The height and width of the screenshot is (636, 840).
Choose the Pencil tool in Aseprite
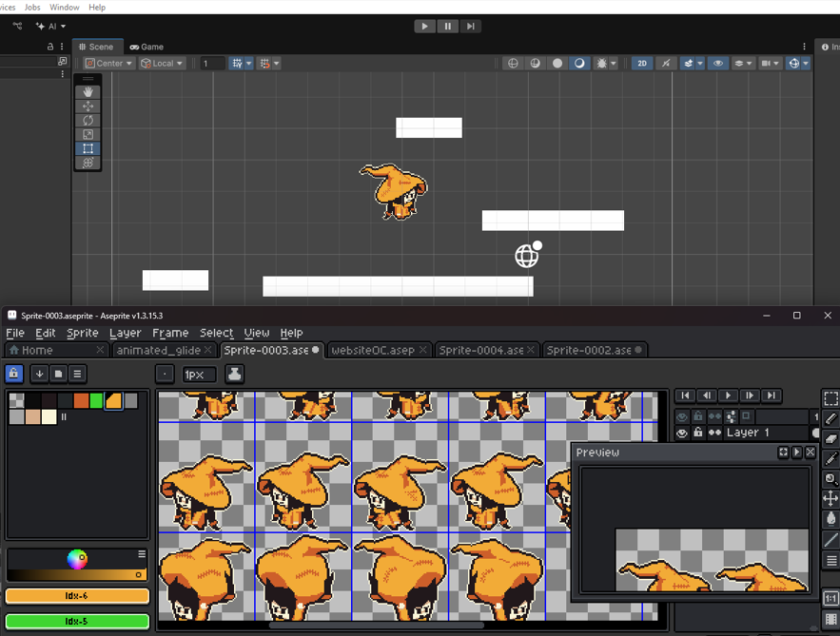tap(830, 418)
